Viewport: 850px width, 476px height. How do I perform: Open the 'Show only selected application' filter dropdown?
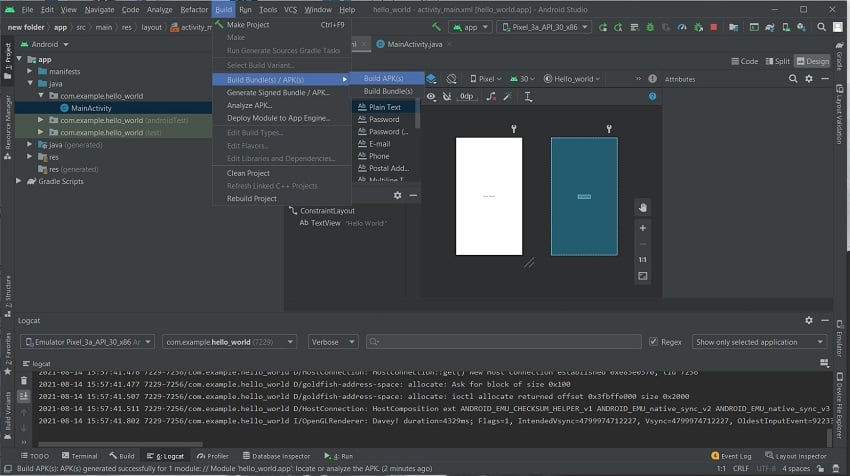pos(760,342)
